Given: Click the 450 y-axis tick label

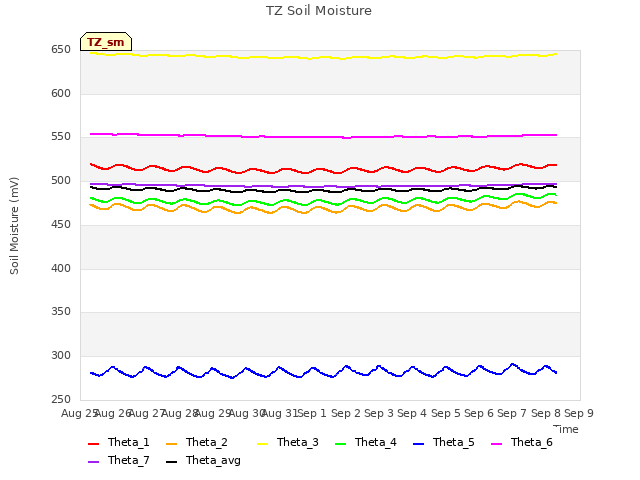Looking at the screenshot, I should (61, 224).
